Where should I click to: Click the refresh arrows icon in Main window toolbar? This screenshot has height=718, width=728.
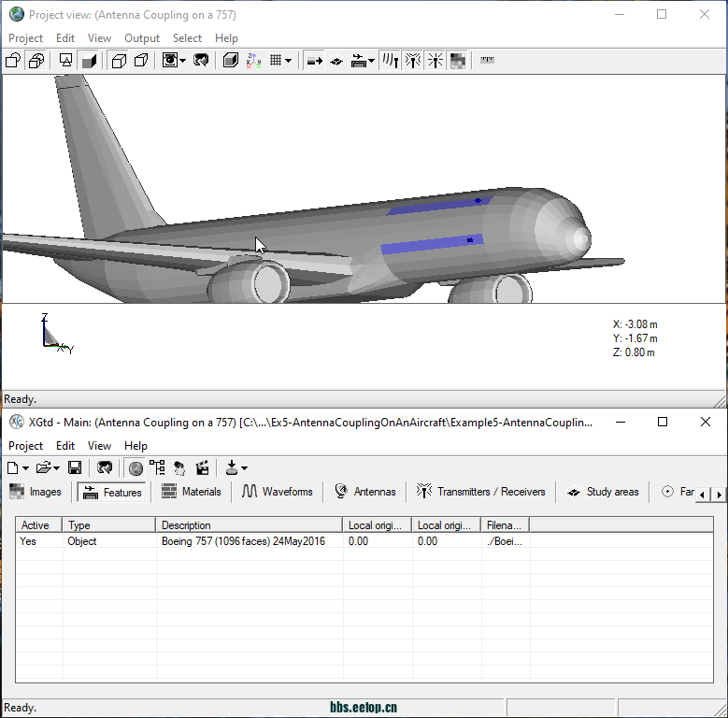click(105, 468)
